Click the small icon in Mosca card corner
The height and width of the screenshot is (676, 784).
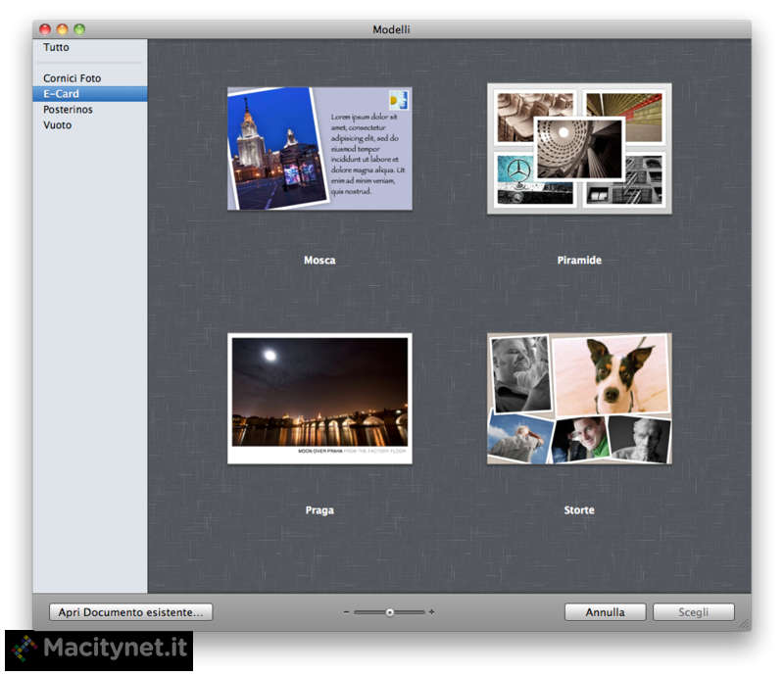point(398,99)
